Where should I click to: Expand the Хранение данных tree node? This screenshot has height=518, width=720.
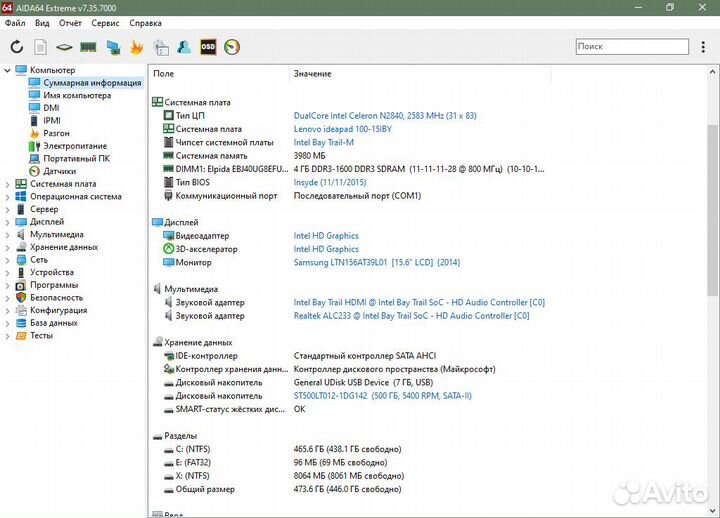point(7,248)
